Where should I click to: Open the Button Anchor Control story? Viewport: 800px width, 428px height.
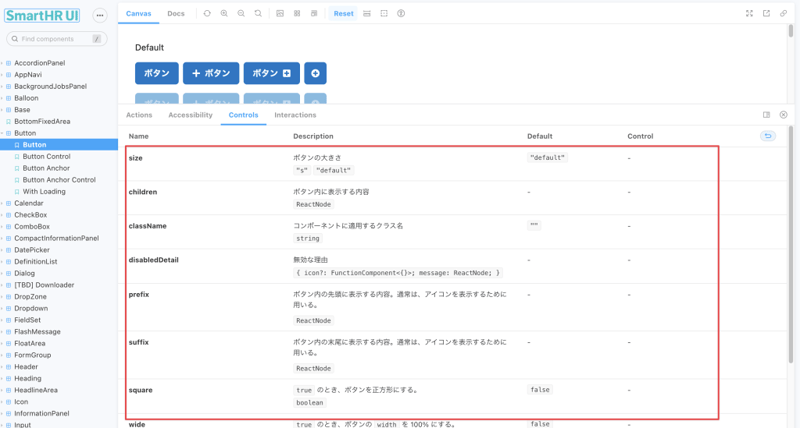pos(59,180)
